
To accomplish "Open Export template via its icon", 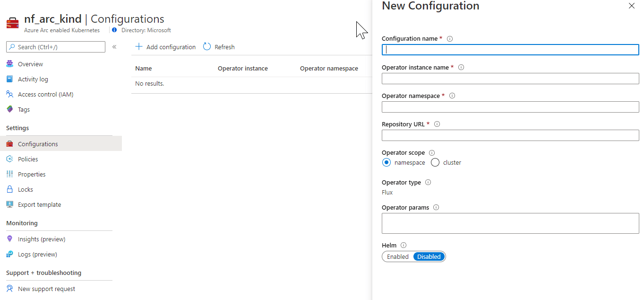I will click(10, 204).
